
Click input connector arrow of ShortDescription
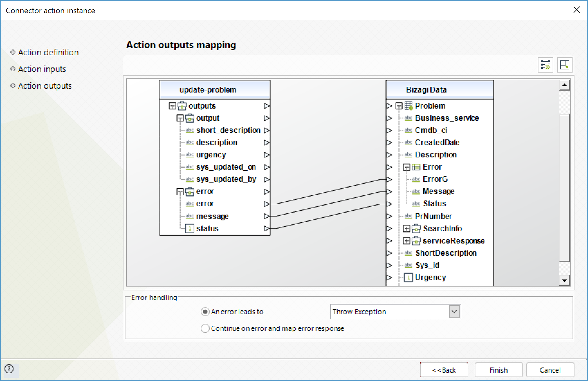pos(389,253)
